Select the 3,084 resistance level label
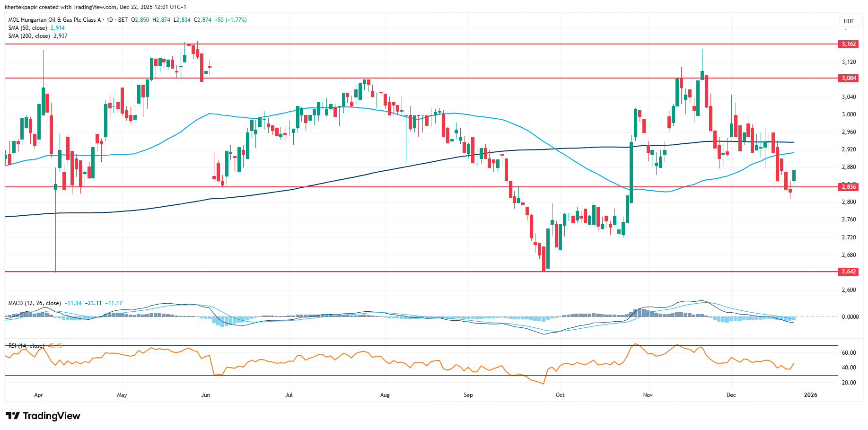 [848, 78]
